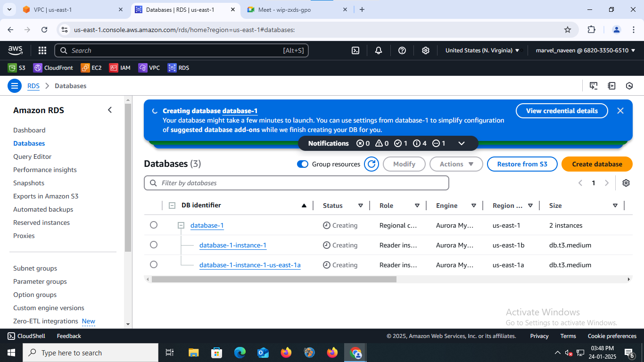Sort by the Status column
The height and width of the screenshot is (362, 644).
[361, 206]
